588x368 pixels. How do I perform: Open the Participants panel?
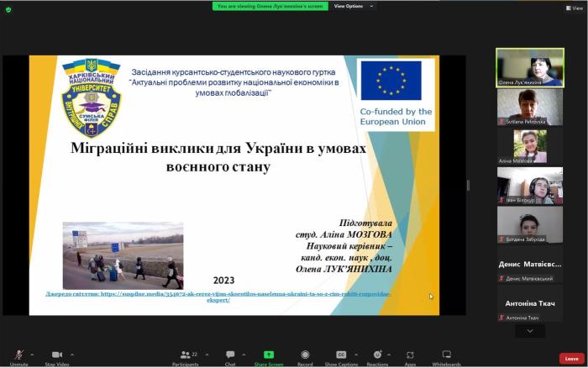pyautogui.click(x=185, y=356)
